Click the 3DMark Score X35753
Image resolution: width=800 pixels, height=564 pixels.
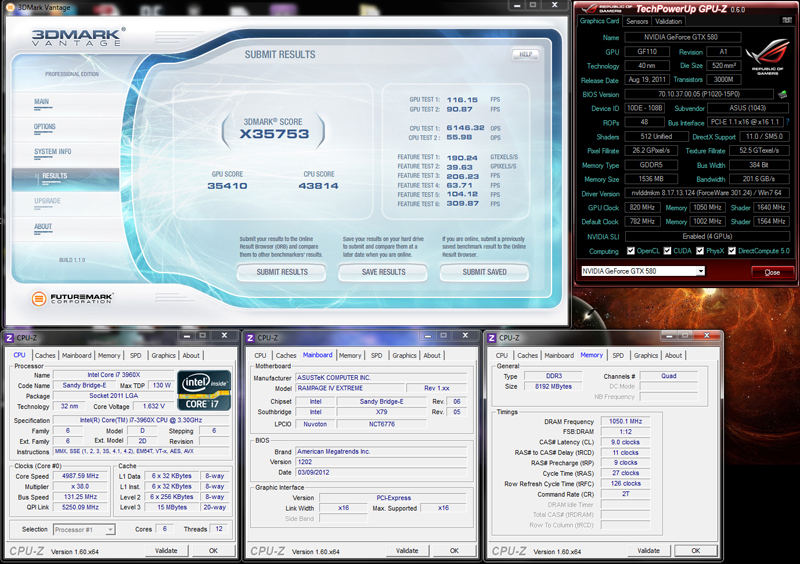tap(274, 134)
